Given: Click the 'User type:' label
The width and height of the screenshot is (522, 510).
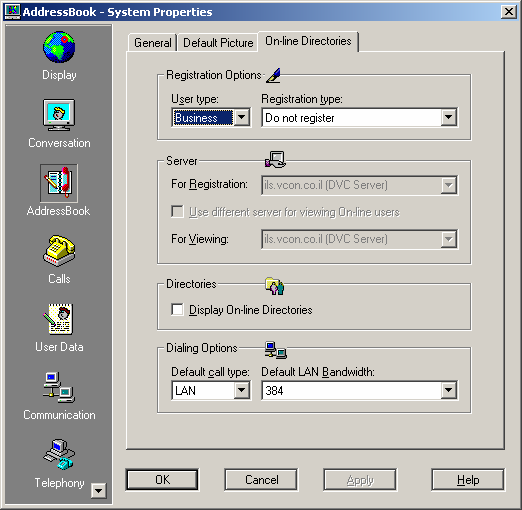Looking at the screenshot, I should click(x=195, y=99).
